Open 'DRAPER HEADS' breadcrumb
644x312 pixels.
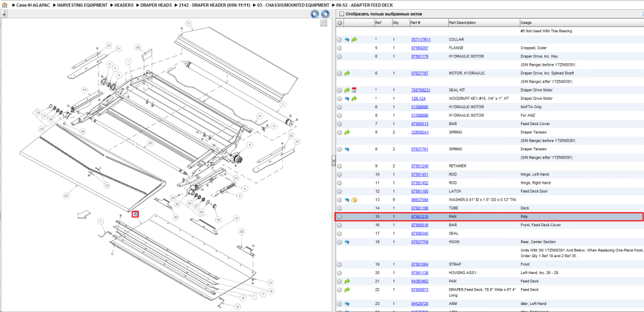click(156, 5)
